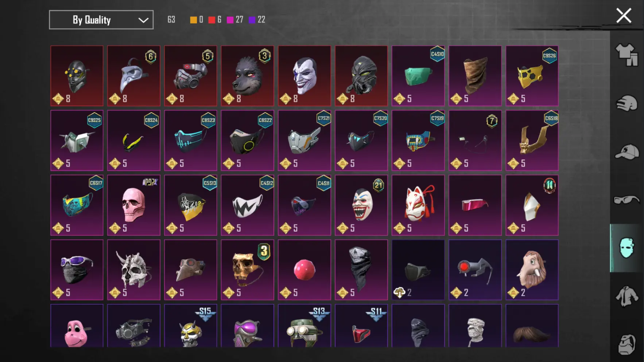Expand the By Quality sort dropdown
The image size is (644, 362).
(101, 20)
